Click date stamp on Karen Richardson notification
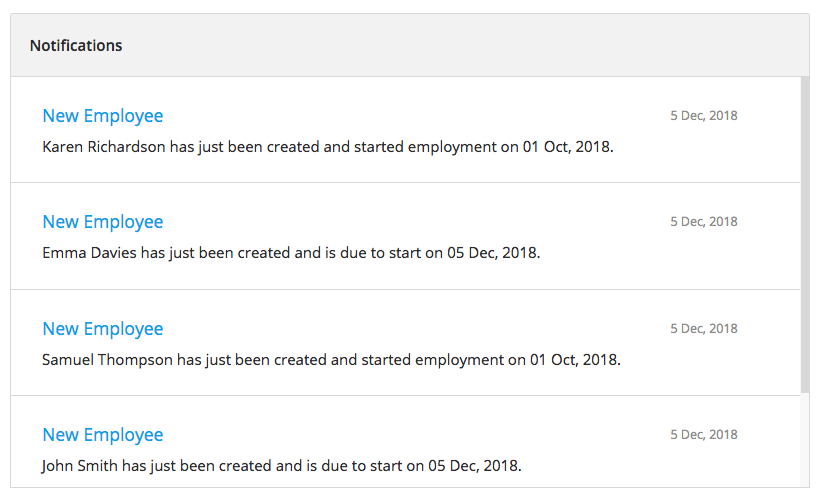The image size is (818, 497). tap(704, 116)
